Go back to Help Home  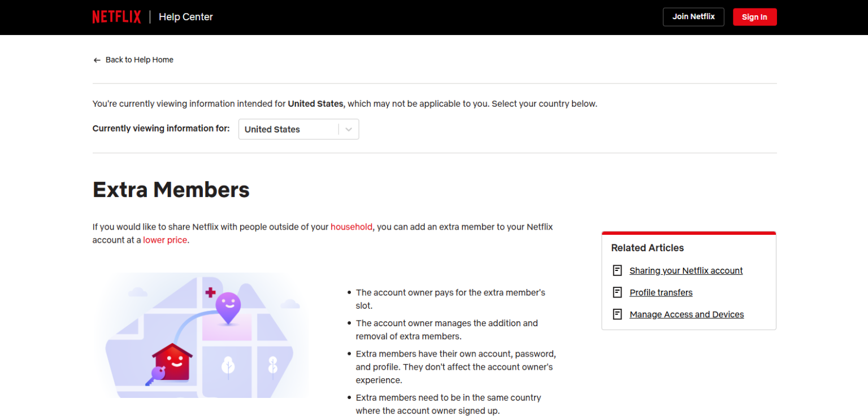139,60
